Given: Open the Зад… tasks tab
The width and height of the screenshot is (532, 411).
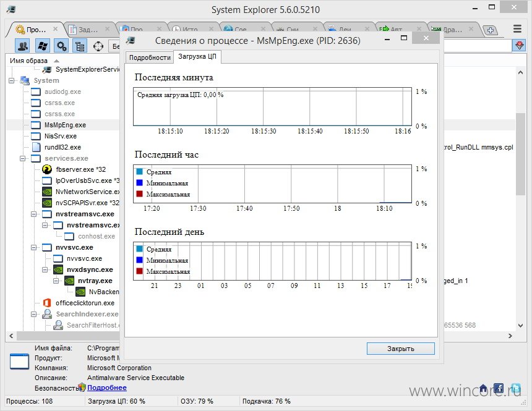Looking at the screenshot, I should pyautogui.click(x=88, y=30).
